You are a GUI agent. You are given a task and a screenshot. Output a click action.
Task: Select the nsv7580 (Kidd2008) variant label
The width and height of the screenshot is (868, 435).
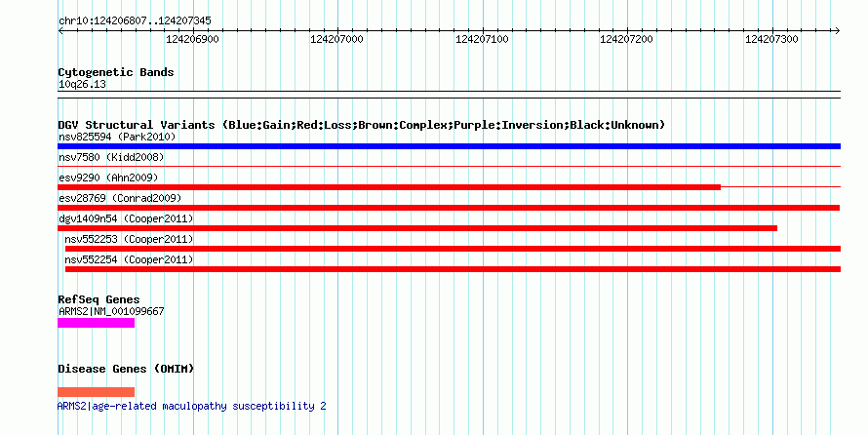(x=111, y=157)
